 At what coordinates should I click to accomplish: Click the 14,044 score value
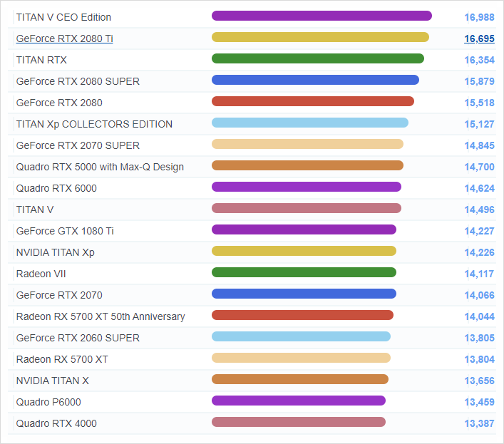tap(479, 316)
